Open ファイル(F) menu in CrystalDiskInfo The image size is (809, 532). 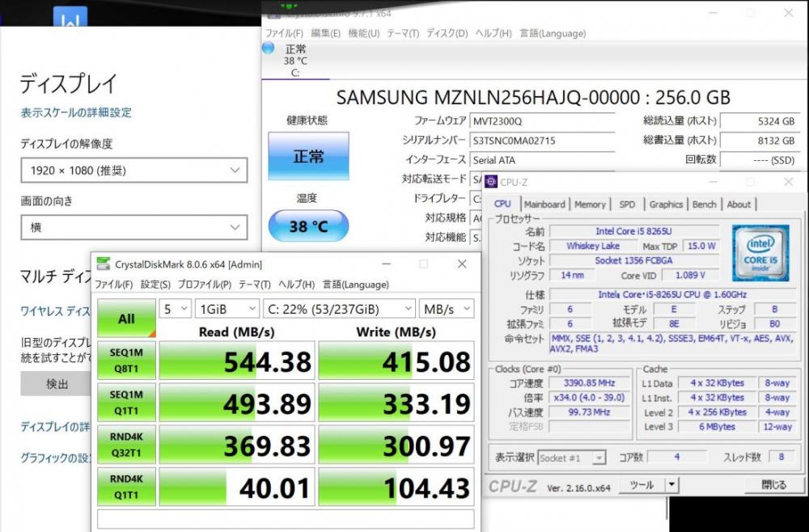pyautogui.click(x=284, y=33)
